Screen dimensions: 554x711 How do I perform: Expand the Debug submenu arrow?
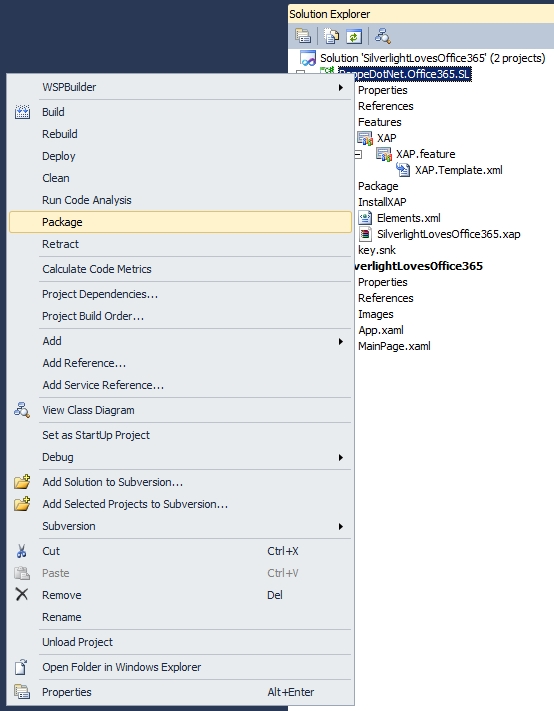[340, 457]
